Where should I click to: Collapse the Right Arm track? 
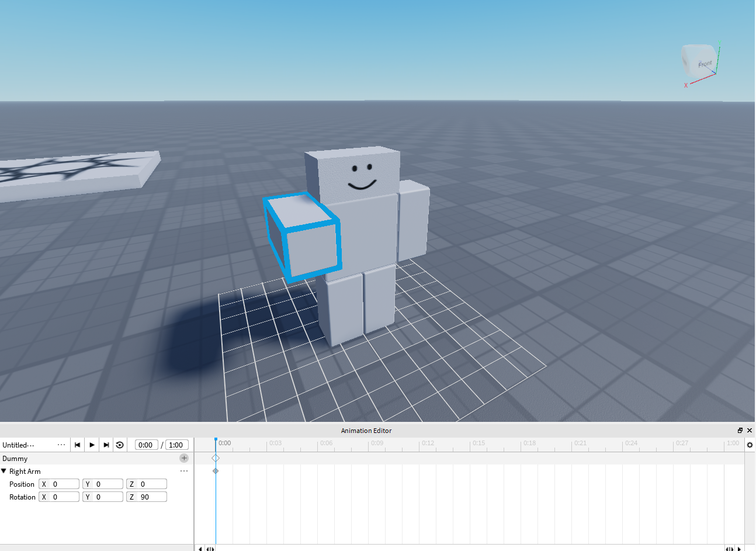point(4,471)
